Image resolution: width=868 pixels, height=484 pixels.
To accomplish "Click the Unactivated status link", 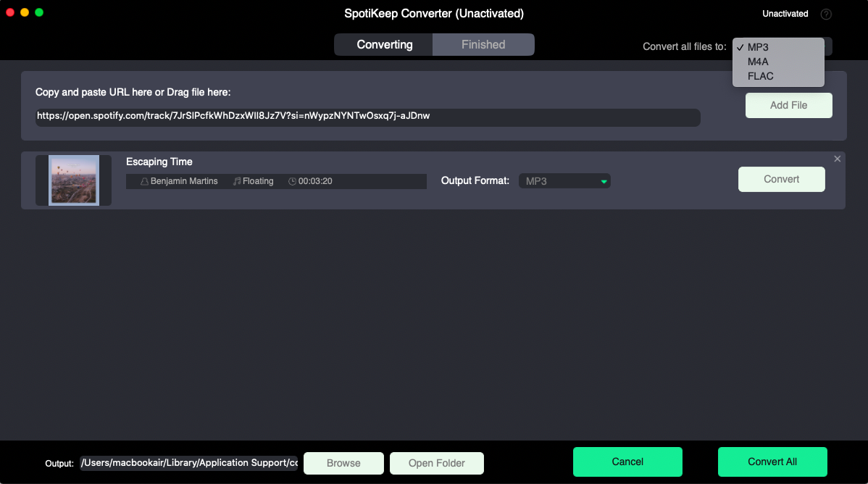I will (785, 14).
